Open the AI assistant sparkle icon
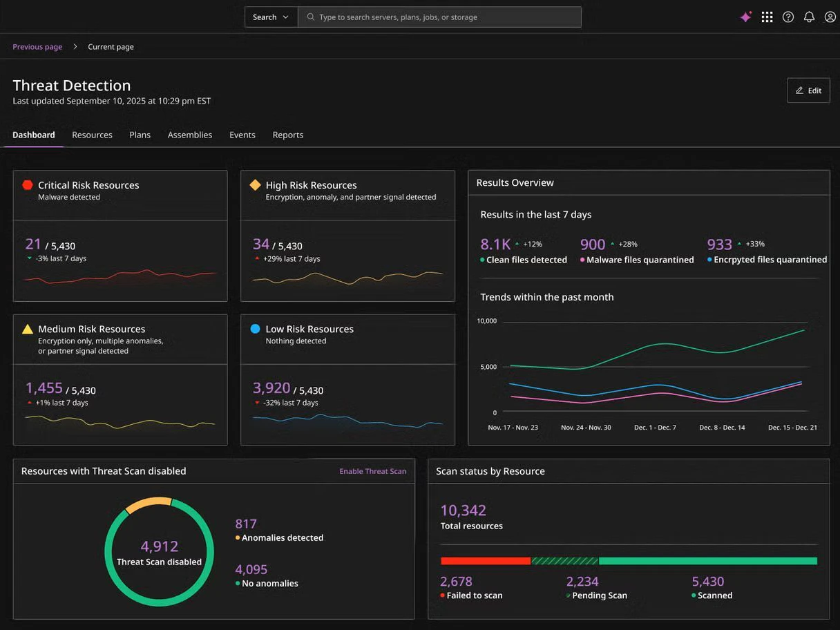 (x=746, y=17)
